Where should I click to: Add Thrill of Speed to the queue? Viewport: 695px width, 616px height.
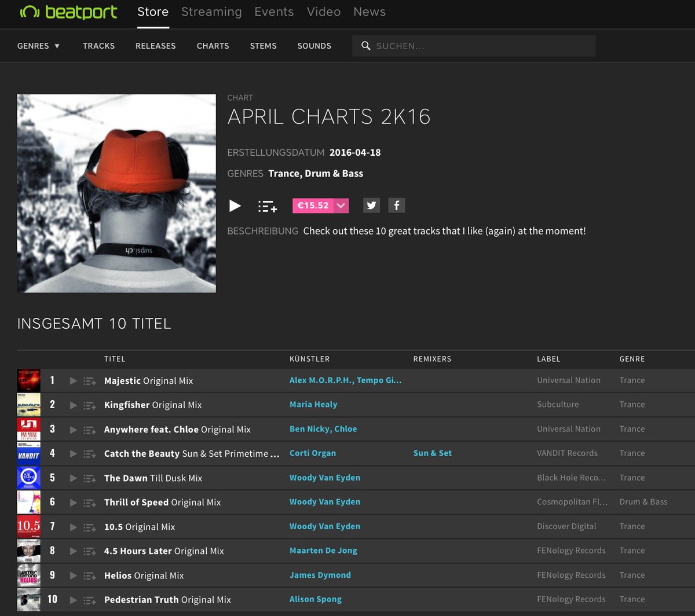90,503
